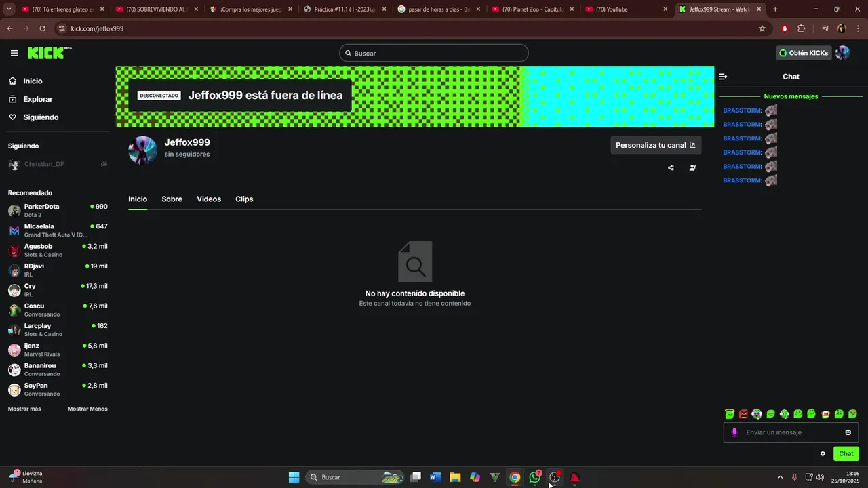The image size is (868, 488).
Task: Switch to the Videos tab
Action: pos(209,199)
